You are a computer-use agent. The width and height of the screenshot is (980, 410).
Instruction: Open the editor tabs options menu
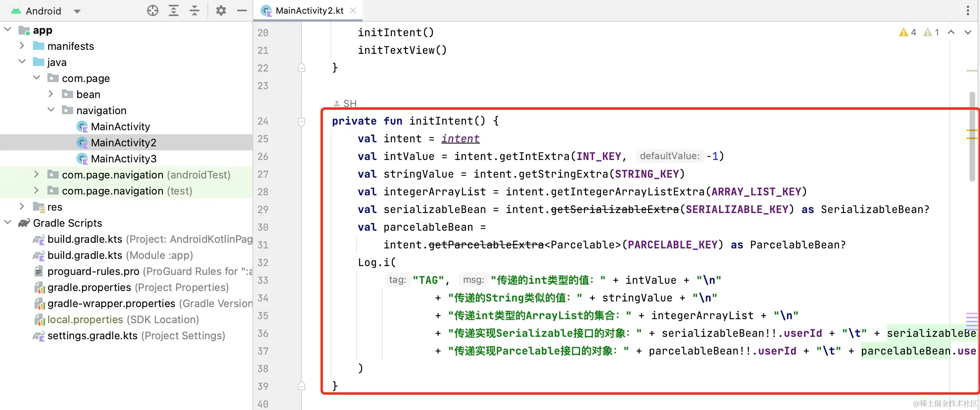968,10
